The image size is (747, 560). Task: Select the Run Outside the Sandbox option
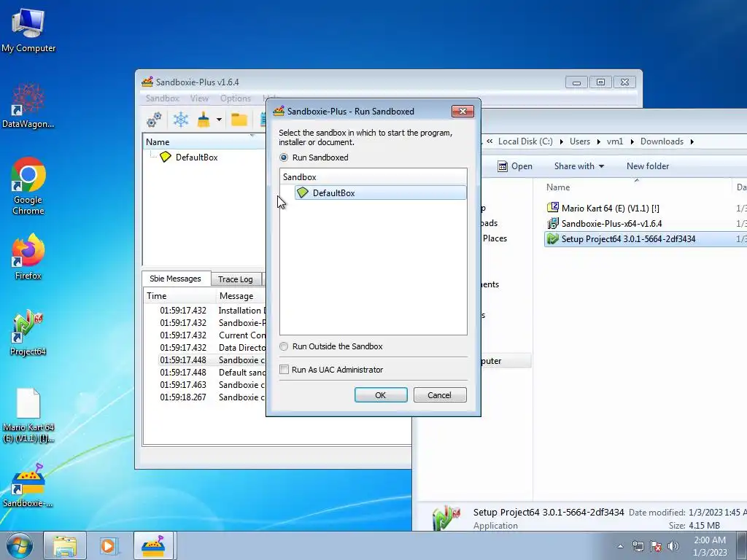[284, 346]
